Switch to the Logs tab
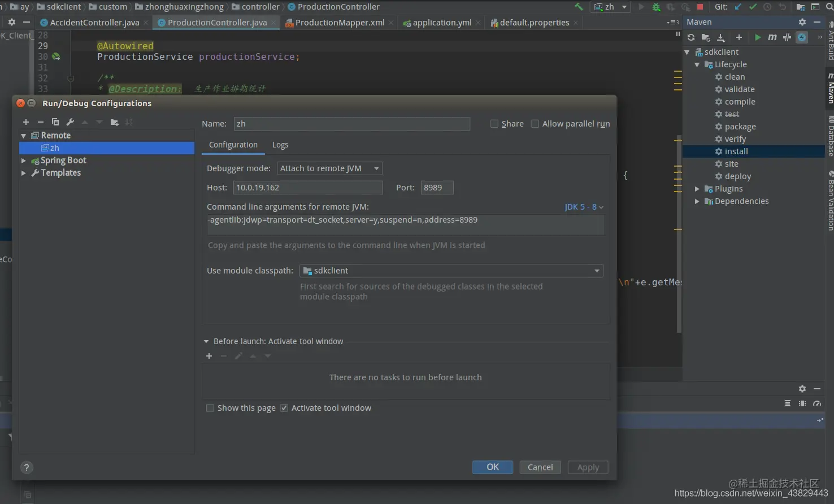Screen dimensions: 834x504 tap(280, 145)
